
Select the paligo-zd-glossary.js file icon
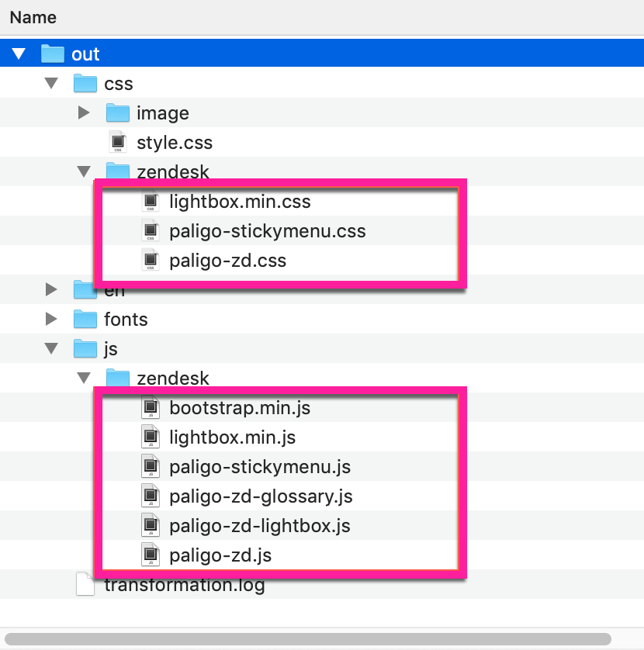tap(151, 496)
